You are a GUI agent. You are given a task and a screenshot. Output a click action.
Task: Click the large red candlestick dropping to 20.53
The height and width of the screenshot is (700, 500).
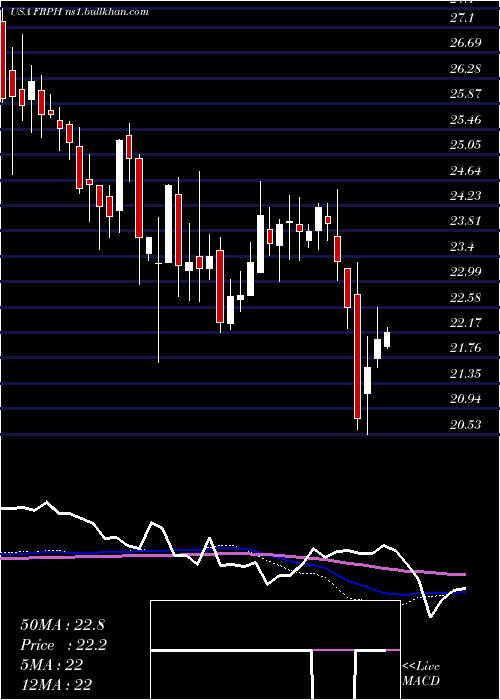(357, 356)
